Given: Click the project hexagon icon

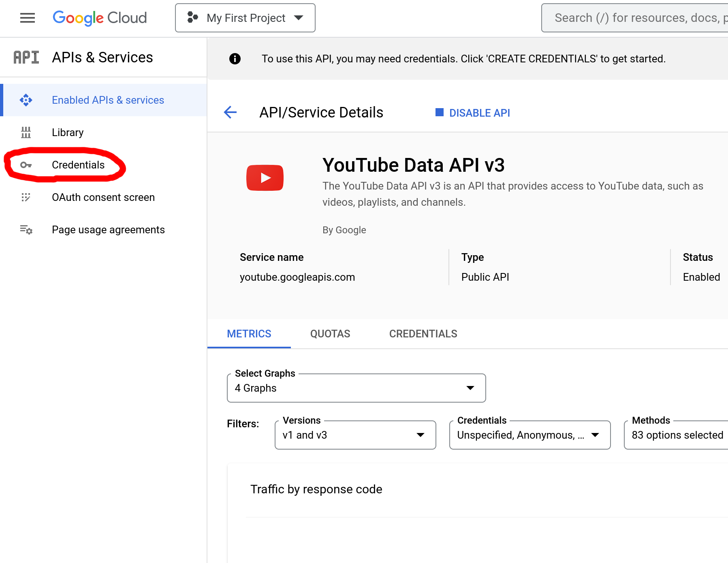Looking at the screenshot, I should click(192, 17).
